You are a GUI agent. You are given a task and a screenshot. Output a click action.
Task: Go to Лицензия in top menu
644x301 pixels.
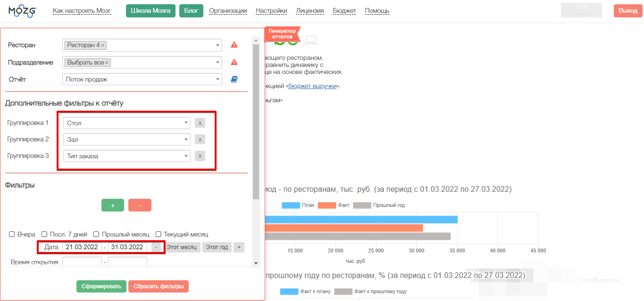pos(309,11)
